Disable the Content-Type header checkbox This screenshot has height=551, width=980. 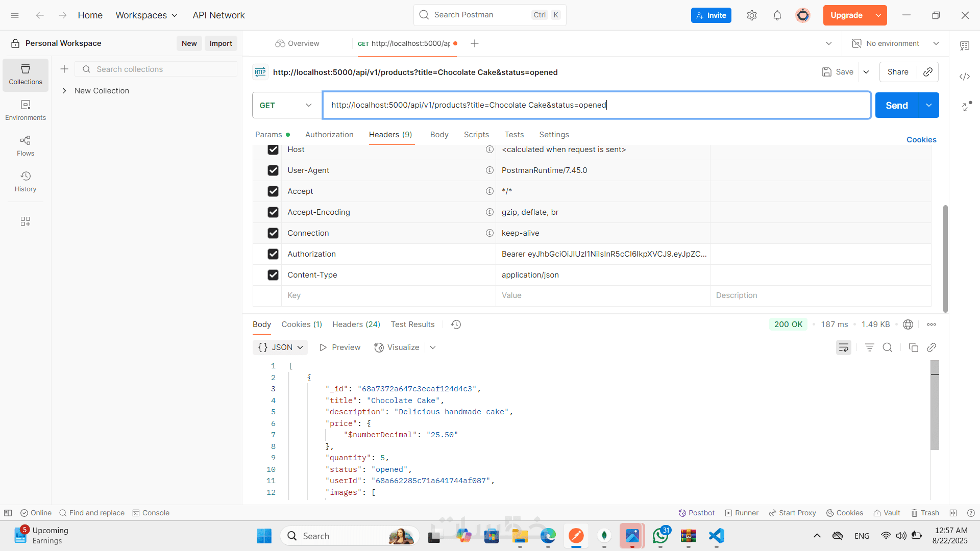pyautogui.click(x=273, y=275)
